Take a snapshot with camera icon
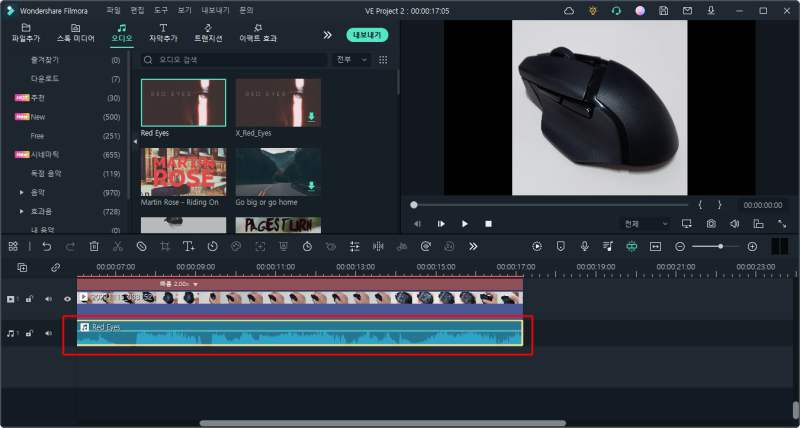The image size is (800, 428). point(711,224)
